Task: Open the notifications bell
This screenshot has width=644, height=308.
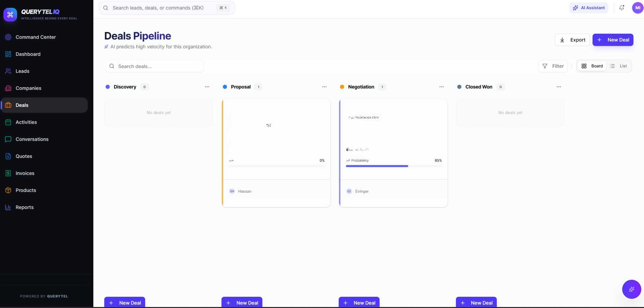Action: [622, 7]
